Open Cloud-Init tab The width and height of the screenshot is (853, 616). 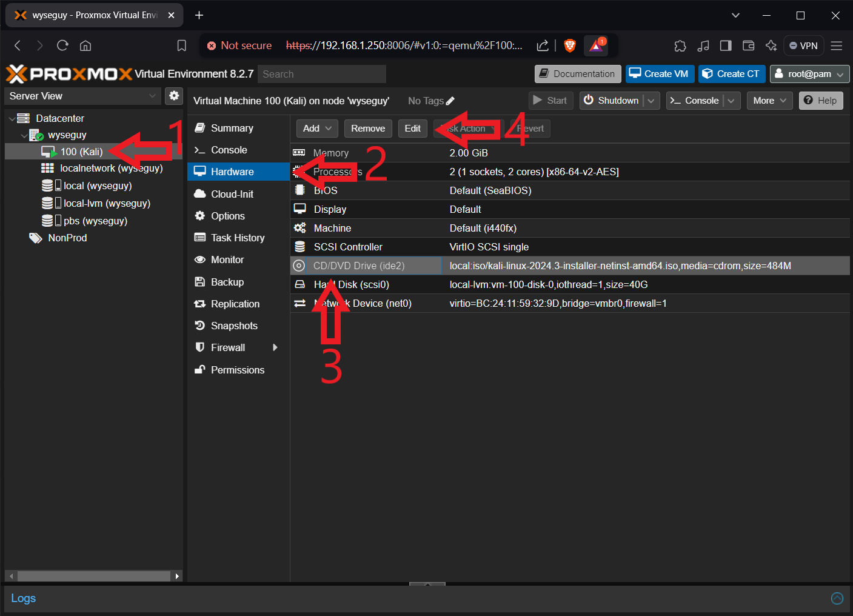coord(238,194)
